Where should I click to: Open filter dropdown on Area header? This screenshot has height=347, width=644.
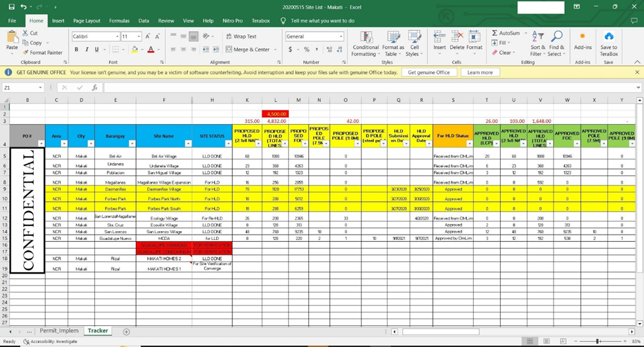click(x=64, y=143)
